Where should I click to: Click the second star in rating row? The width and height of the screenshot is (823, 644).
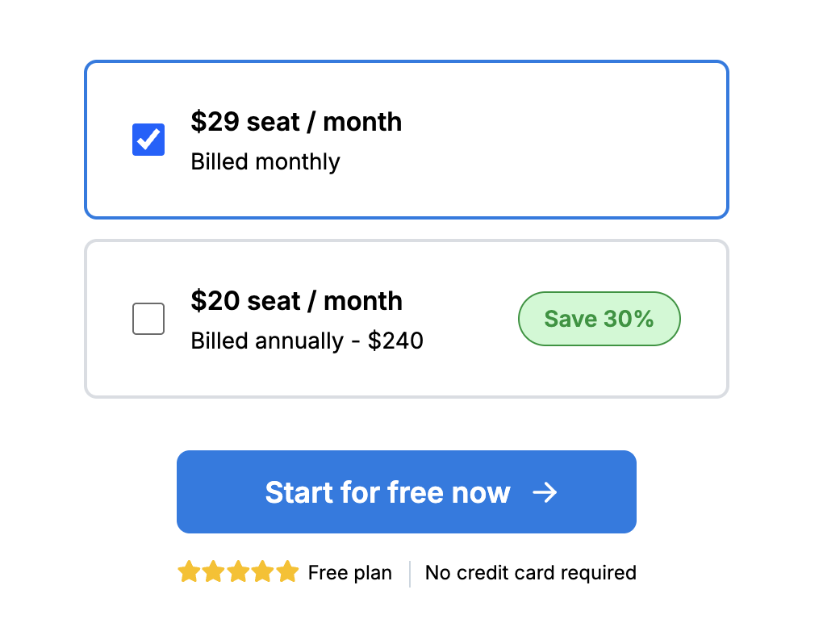pyautogui.click(x=212, y=572)
